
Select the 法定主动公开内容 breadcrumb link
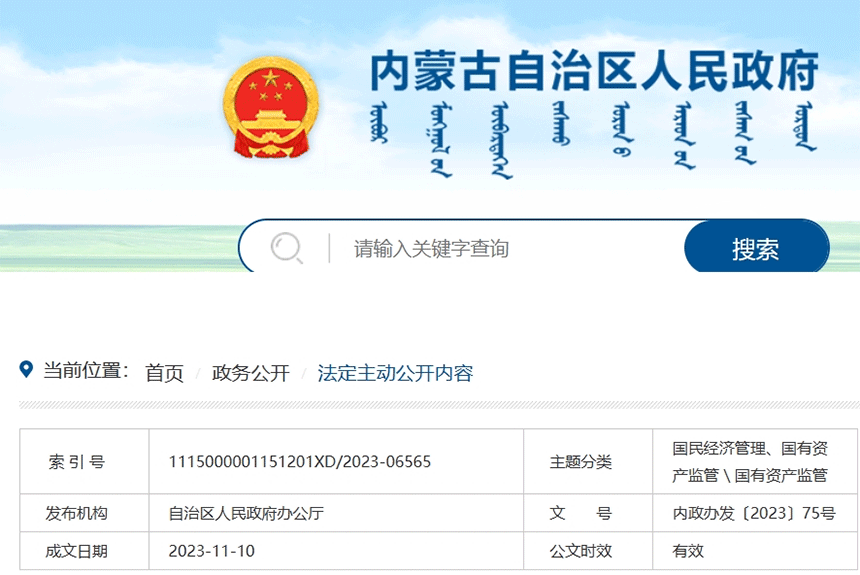click(x=395, y=373)
